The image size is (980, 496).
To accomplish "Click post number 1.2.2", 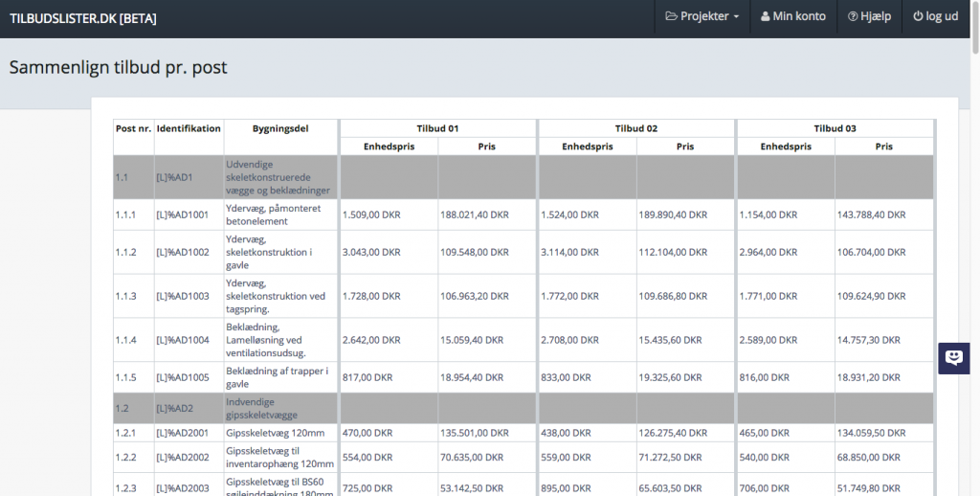I will pyautogui.click(x=125, y=458).
